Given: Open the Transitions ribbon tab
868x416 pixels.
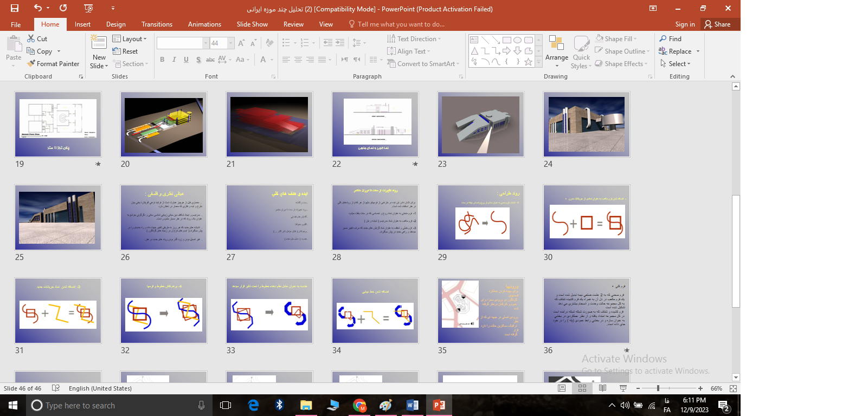Looking at the screenshot, I should coord(157,24).
